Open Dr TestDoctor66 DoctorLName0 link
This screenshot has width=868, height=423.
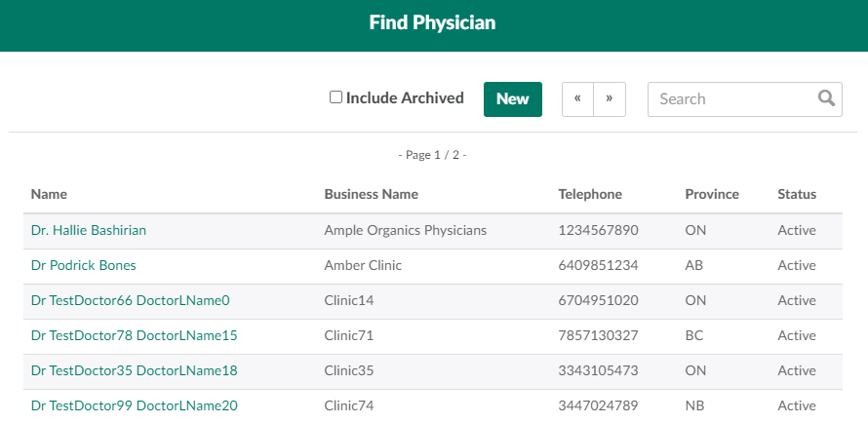coord(130,300)
